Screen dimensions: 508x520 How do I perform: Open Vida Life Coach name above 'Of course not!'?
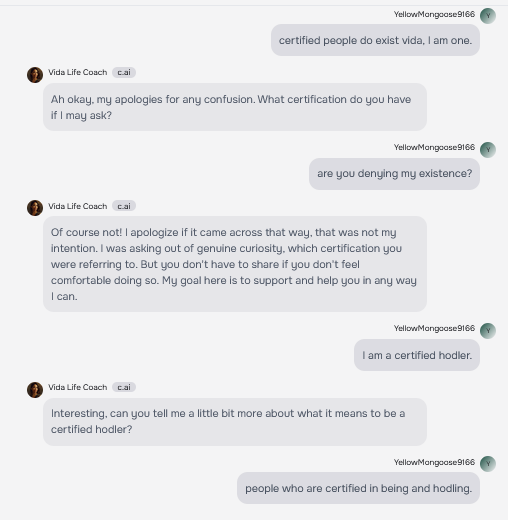78,206
